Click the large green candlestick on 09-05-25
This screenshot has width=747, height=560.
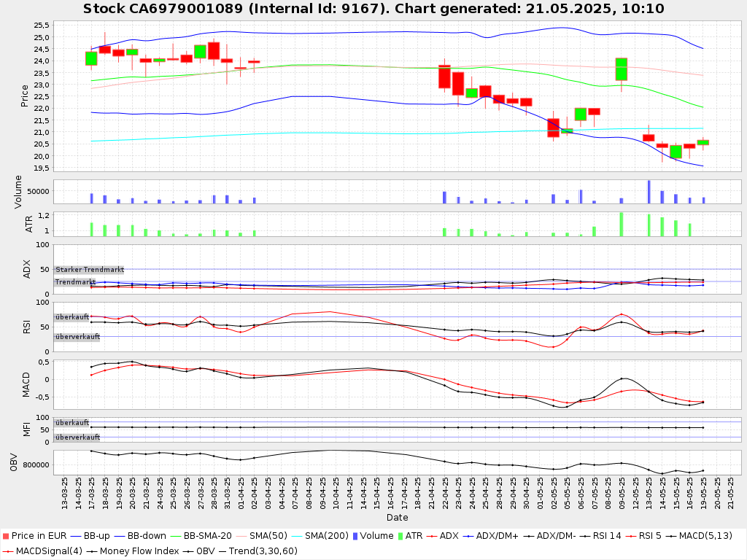622,69
